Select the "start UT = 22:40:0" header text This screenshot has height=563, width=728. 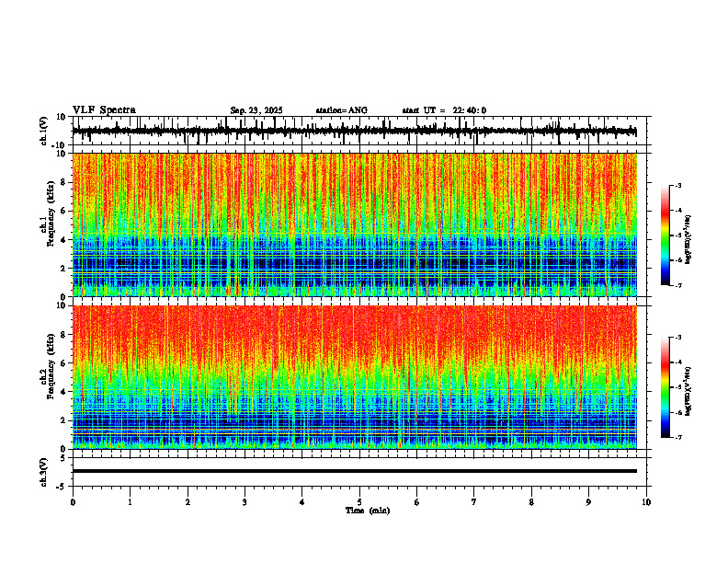(444, 110)
